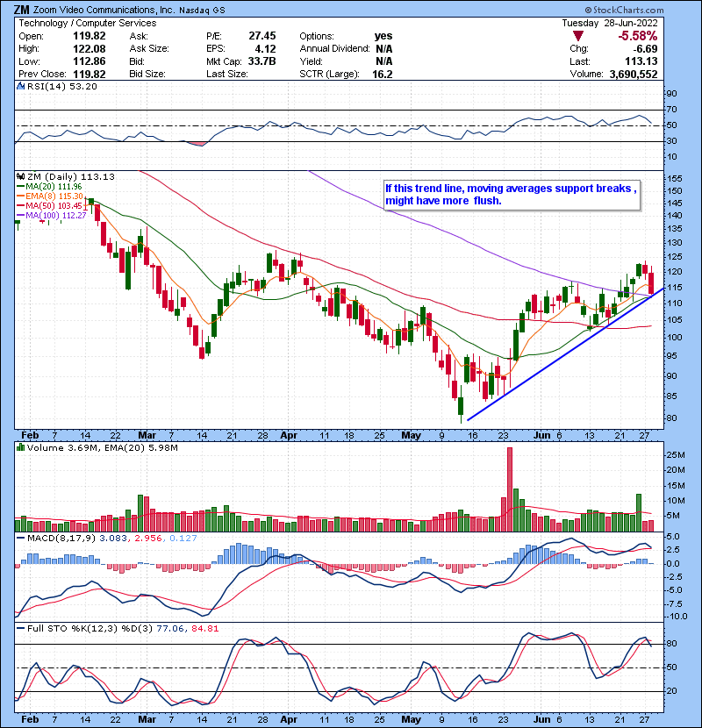Screen dimensions: 702x728
Task: Click the volume bars icon beside Volume label
Action: click(21, 447)
